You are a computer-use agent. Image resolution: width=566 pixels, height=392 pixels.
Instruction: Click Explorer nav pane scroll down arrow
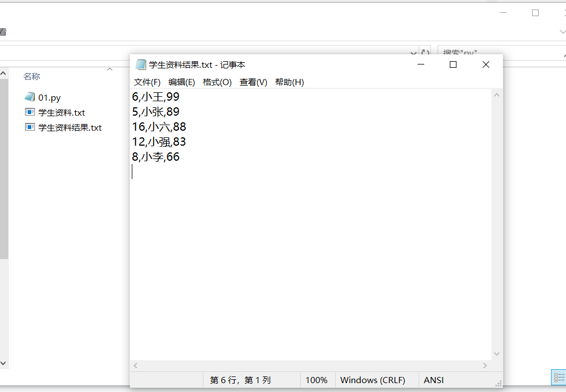[x=3, y=364]
